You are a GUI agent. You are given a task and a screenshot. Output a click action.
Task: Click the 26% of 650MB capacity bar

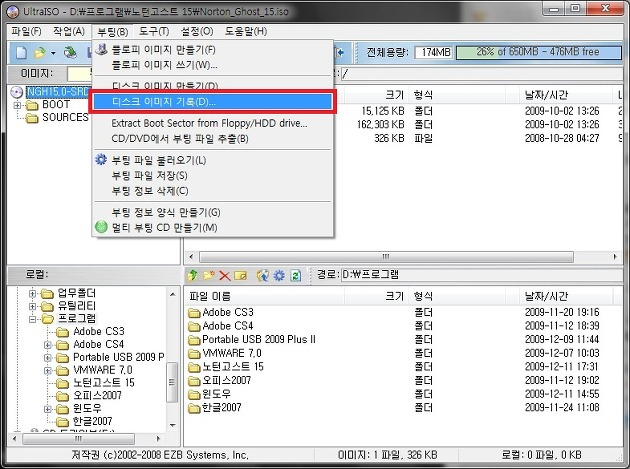(539, 52)
